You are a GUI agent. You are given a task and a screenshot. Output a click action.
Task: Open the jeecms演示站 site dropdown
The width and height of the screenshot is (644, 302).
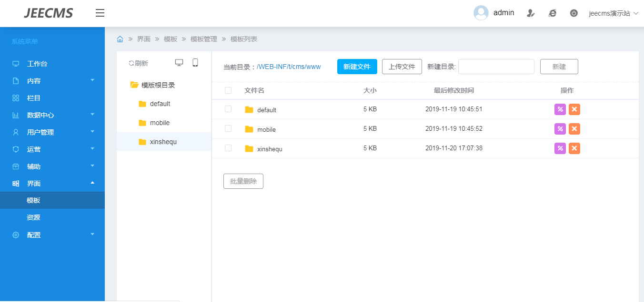point(613,13)
